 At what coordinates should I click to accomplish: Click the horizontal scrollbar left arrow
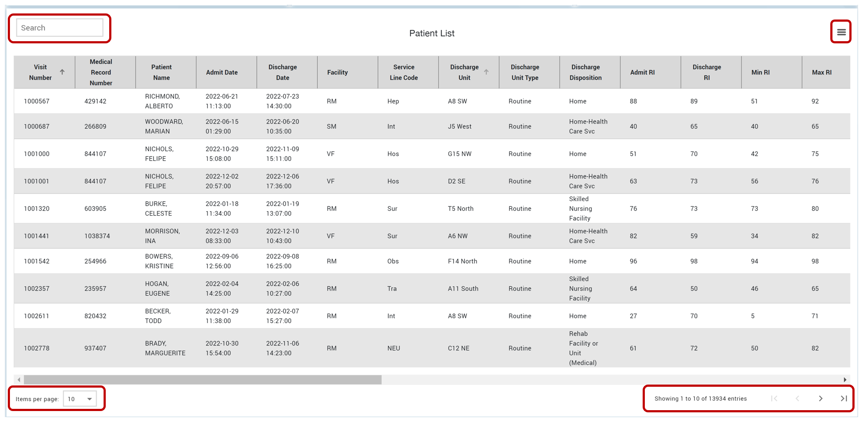[19, 380]
